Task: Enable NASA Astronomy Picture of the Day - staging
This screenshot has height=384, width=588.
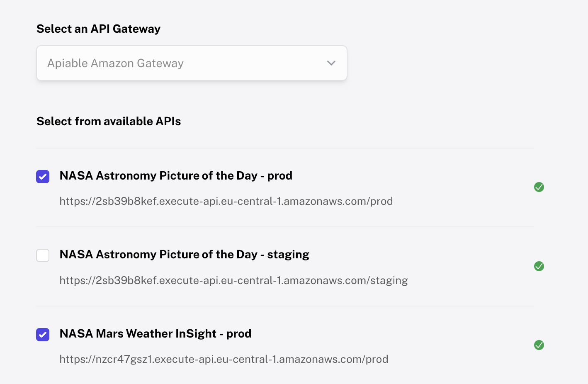Action: click(43, 255)
